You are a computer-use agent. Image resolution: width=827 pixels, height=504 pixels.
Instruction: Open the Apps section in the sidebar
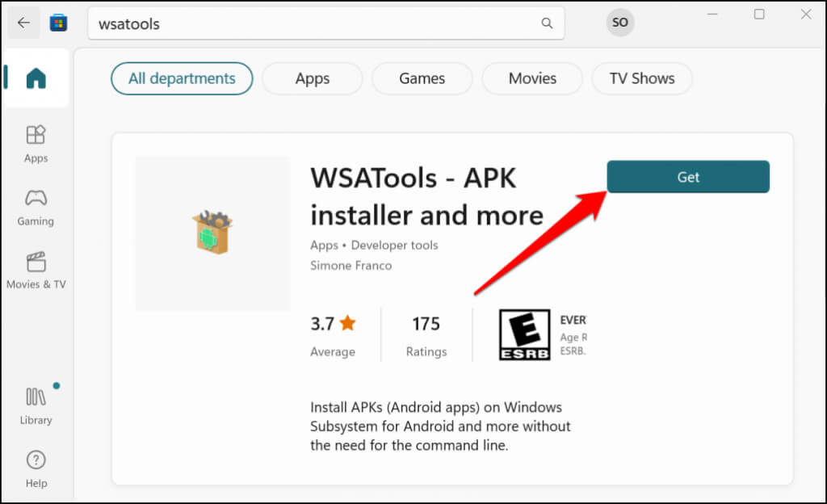pos(36,144)
